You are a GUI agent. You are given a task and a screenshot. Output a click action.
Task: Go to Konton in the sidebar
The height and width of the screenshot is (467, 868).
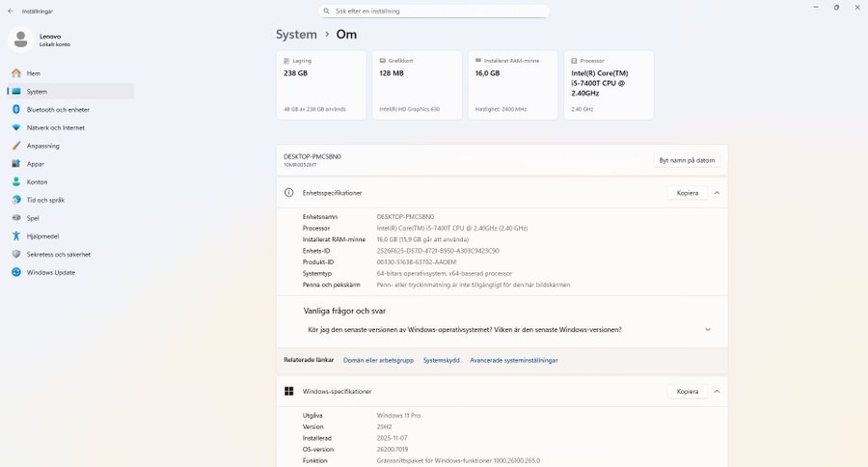tap(37, 182)
